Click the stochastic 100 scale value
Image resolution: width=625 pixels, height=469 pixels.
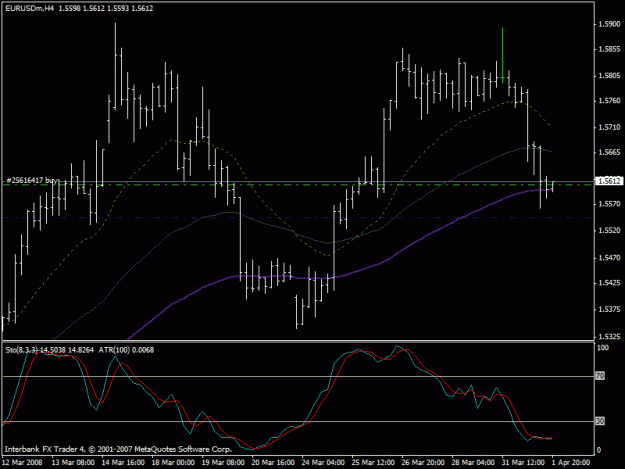pos(603,347)
